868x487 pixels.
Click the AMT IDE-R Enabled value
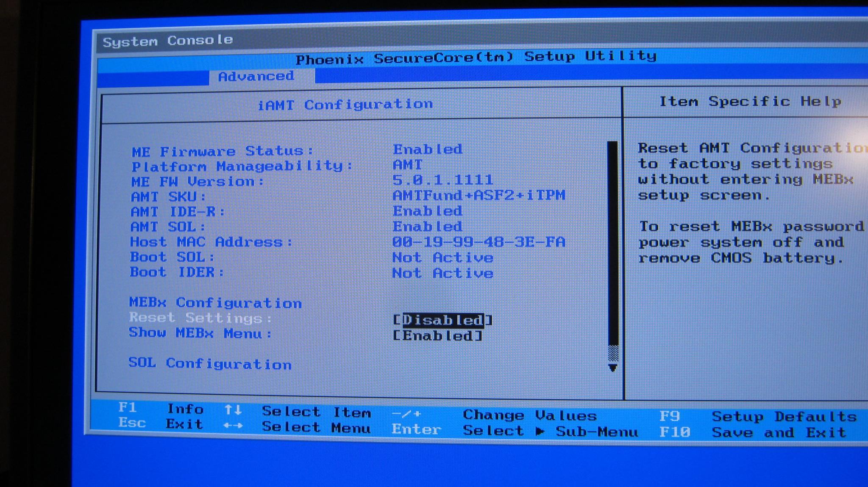click(x=428, y=211)
